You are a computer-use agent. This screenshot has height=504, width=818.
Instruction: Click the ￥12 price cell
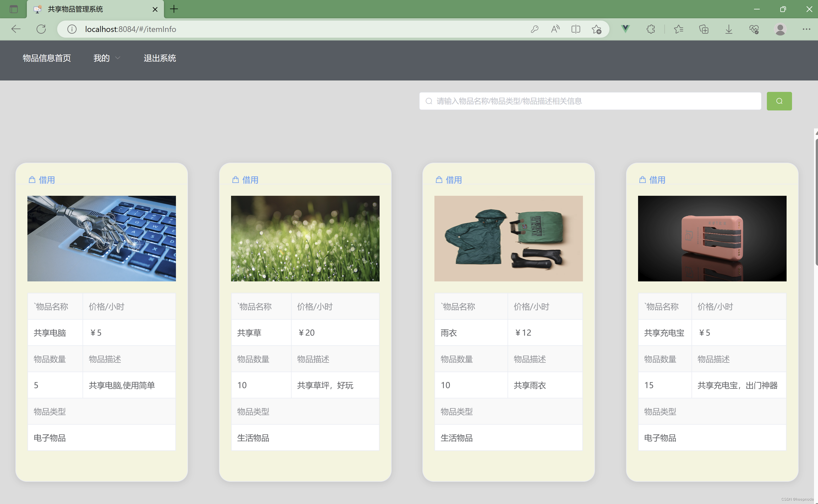click(545, 333)
